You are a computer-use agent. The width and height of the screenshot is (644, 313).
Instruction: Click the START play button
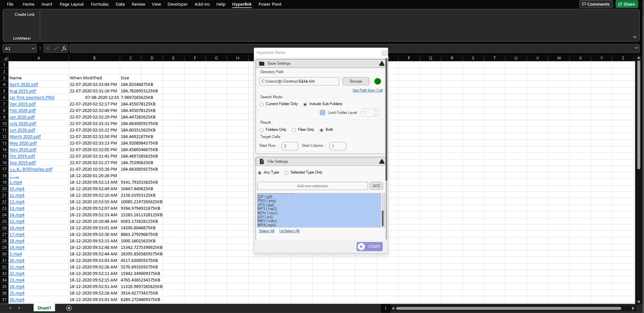(369, 247)
